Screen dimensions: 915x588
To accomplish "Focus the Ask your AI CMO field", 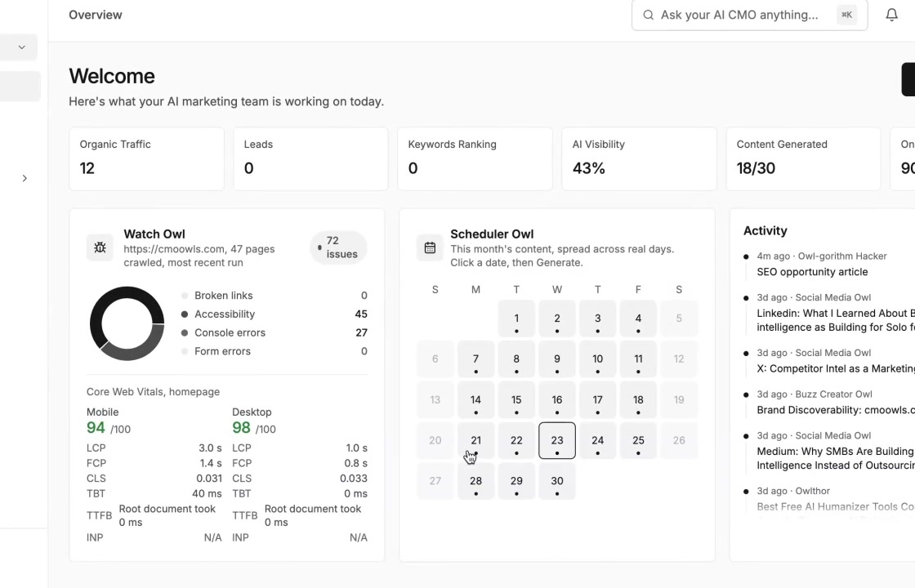I will pyautogui.click(x=749, y=15).
